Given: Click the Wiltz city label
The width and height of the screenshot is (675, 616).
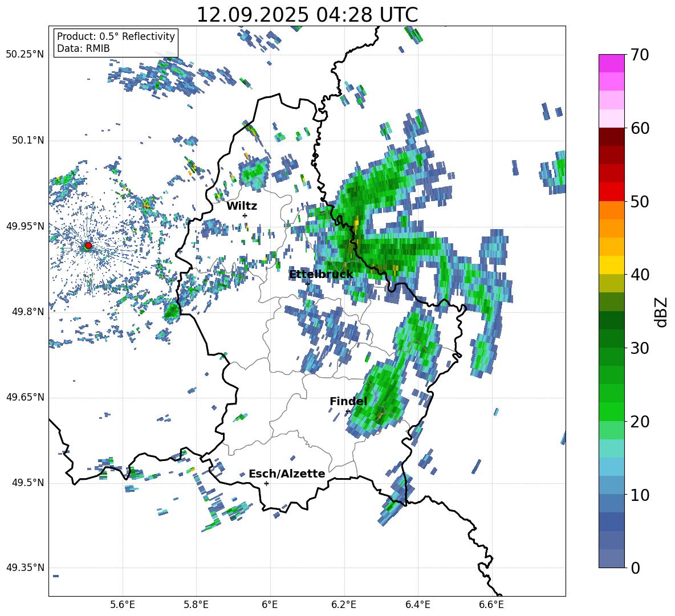Looking at the screenshot, I should [242, 206].
